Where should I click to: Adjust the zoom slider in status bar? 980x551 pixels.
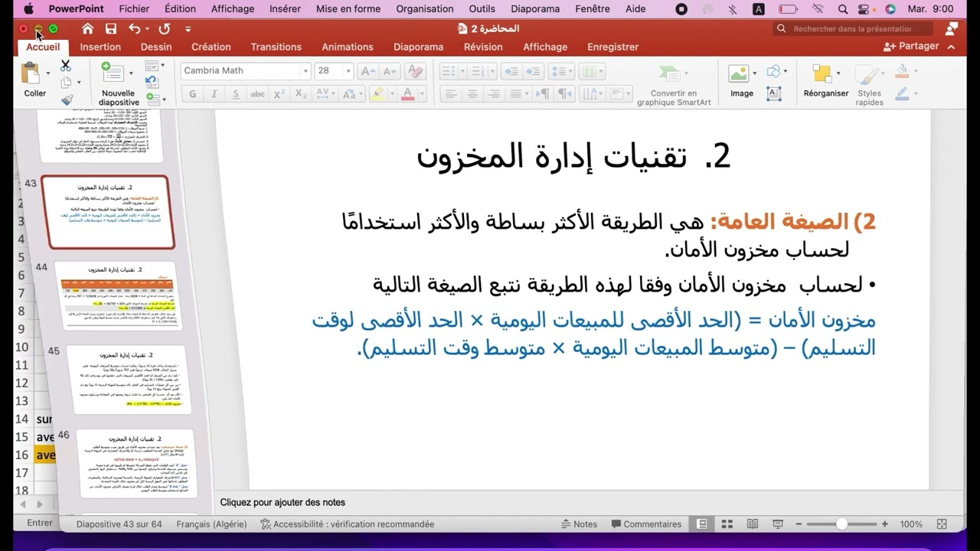pyautogui.click(x=841, y=524)
